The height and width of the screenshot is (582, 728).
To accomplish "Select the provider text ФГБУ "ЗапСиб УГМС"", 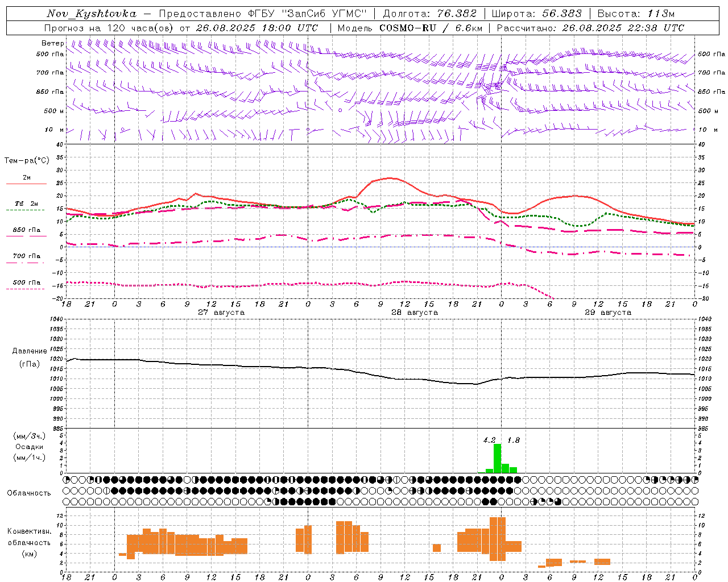I will (307, 14).
